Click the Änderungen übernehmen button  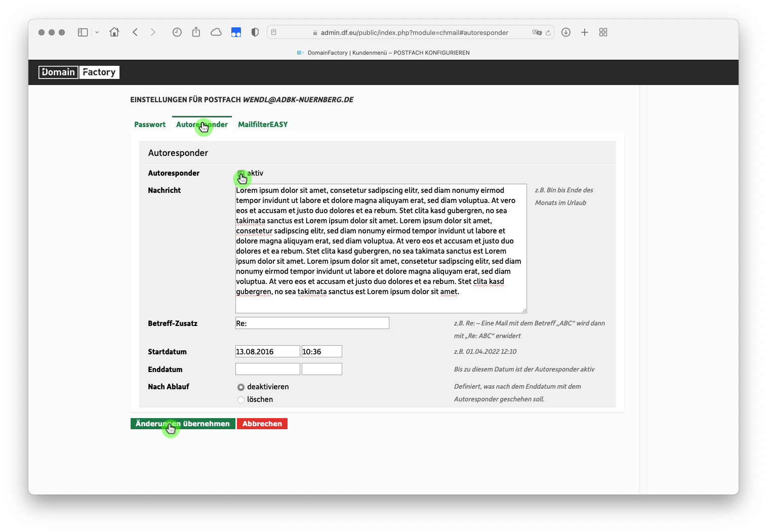(183, 424)
